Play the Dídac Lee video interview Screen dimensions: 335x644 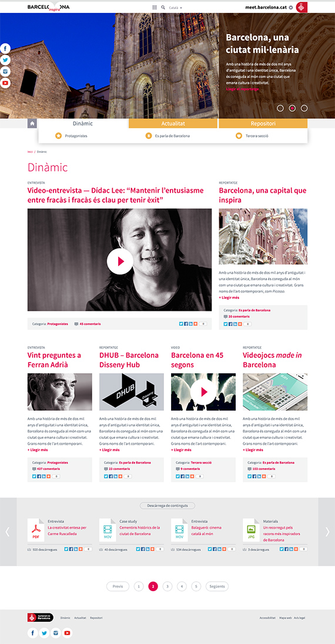120,261
